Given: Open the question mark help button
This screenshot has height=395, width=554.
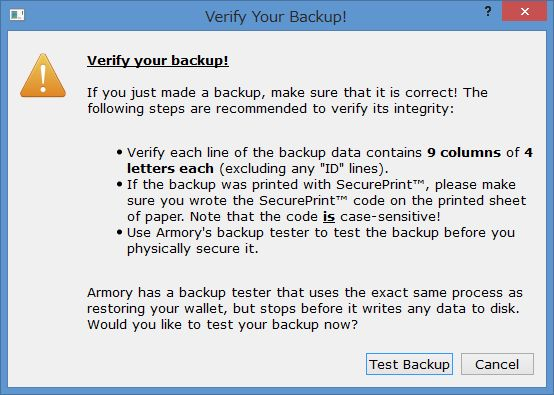Looking at the screenshot, I should tap(488, 12).
